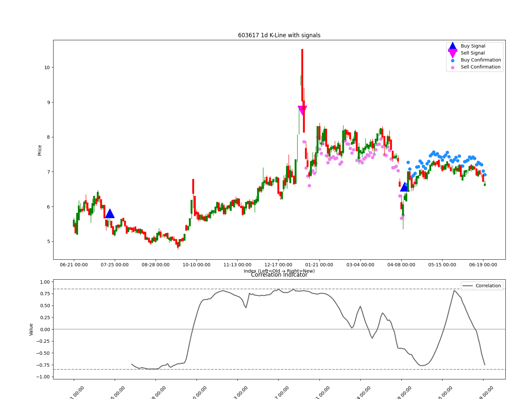The image size is (532, 399).
Task: Click the '06-21 00:00' date tick on price chart
Action: 74,265
